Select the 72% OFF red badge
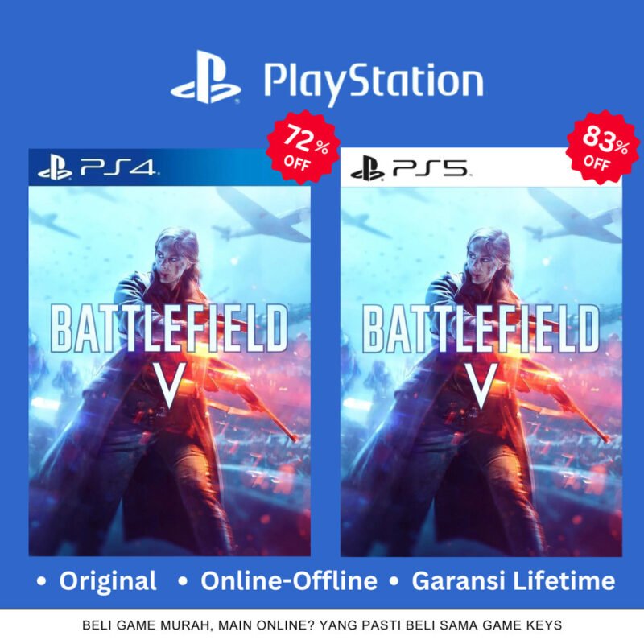The image size is (644, 644). [303, 147]
